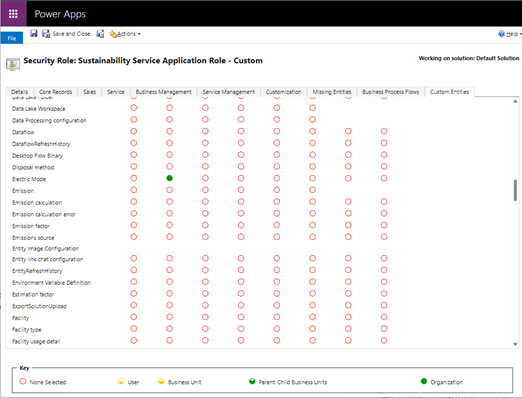Click the Save and Close icon
This screenshot has height=398, width=522.
[x=46, y=34]
